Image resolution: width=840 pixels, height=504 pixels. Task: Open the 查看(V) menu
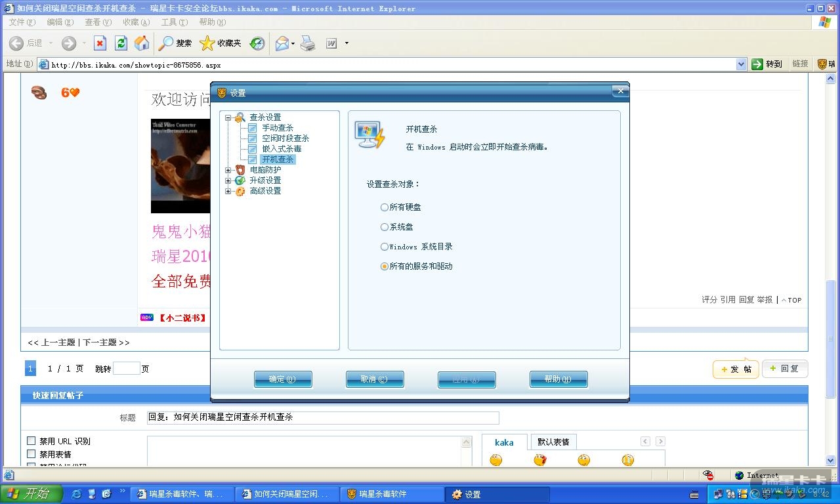coord(98,22)
